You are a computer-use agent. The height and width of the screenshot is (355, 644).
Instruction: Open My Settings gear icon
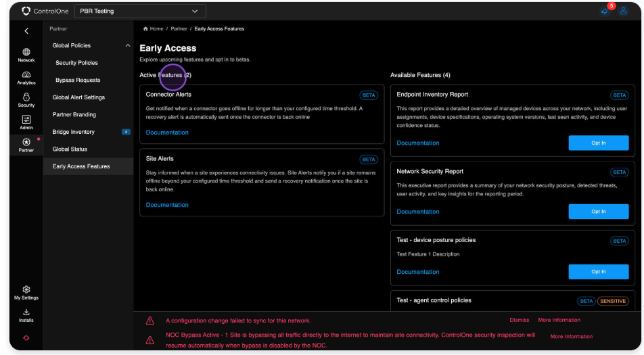tap(26, 292)
